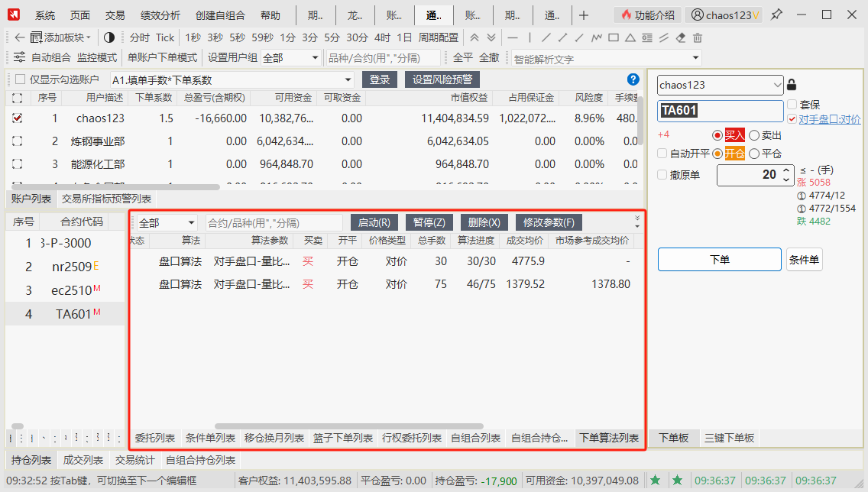Viewport: 868px width, 492px height.
Task: Click the blue help question mark icon
Action: [x=633, y=79]
